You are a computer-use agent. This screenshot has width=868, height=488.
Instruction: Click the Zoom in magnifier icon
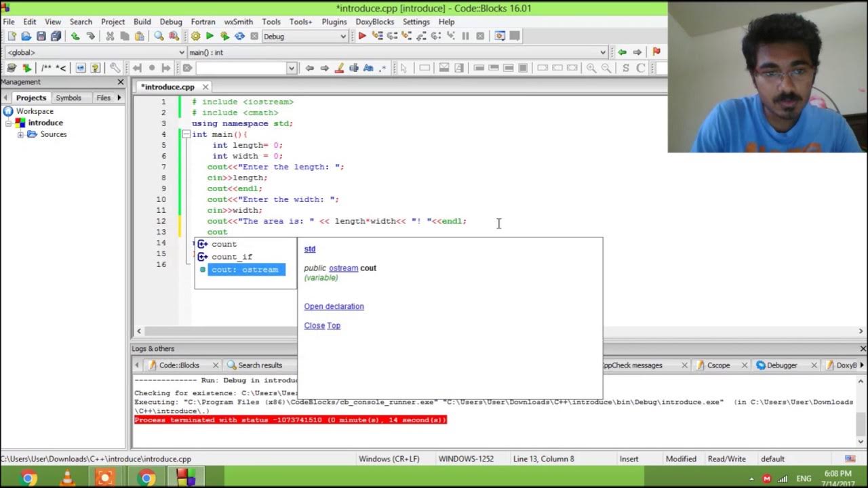[x=591, y=68]
